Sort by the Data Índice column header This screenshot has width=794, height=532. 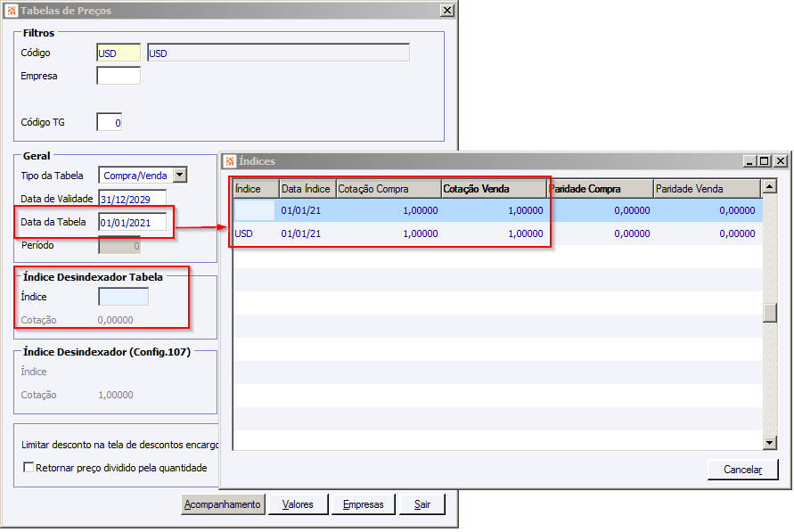(307, 189)
